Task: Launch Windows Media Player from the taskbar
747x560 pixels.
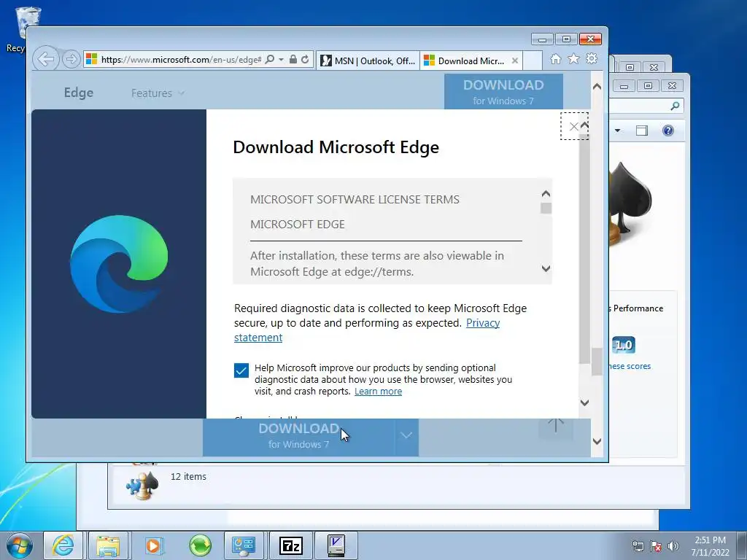Action: click(x=153, y=545)
